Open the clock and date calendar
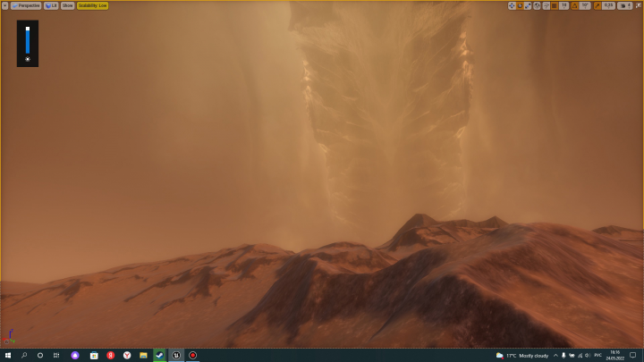Image resolution: width=644 pixels, height=362 pixels. click(x=614, y=356)
